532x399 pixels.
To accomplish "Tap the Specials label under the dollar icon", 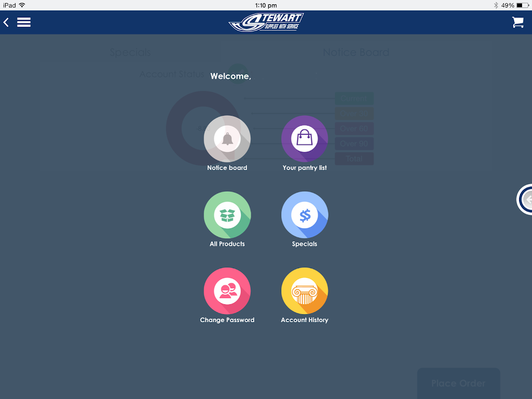I will (x=304, y=243).
